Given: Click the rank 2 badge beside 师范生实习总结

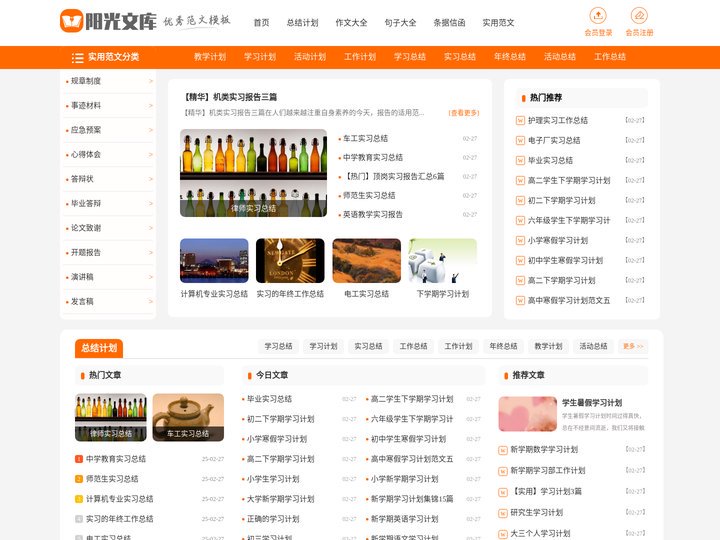Looking at the screenshot, I should [x=79, y=479].
